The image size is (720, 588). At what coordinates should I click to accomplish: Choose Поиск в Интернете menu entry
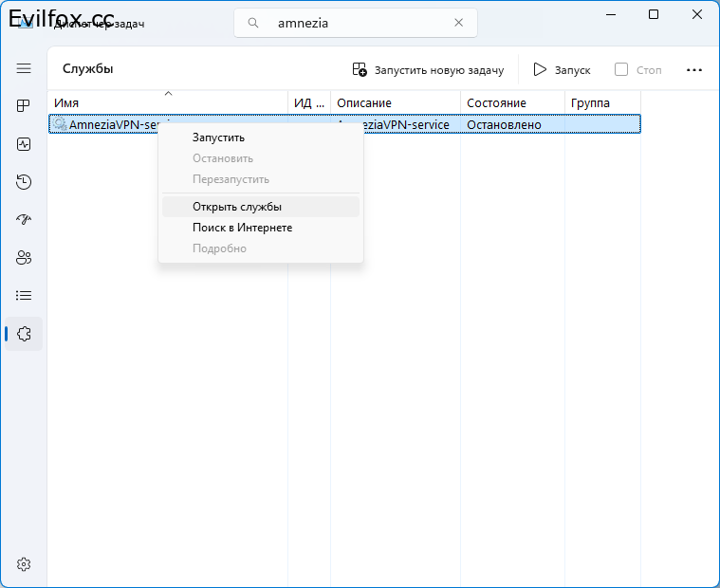click(x=242, y=228)
